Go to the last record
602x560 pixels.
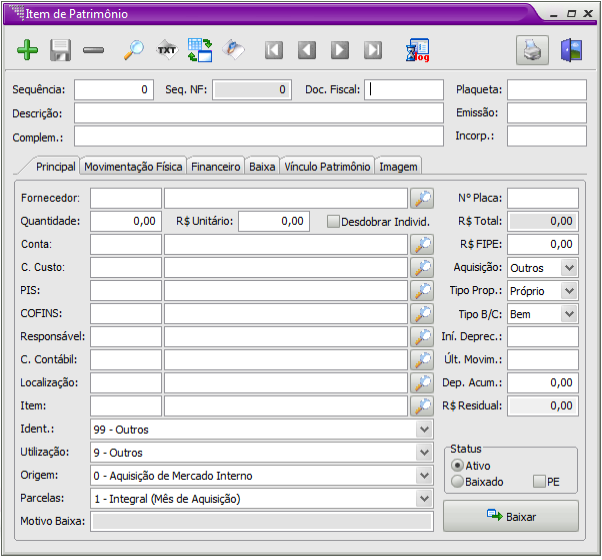click(x=373, y=50)
